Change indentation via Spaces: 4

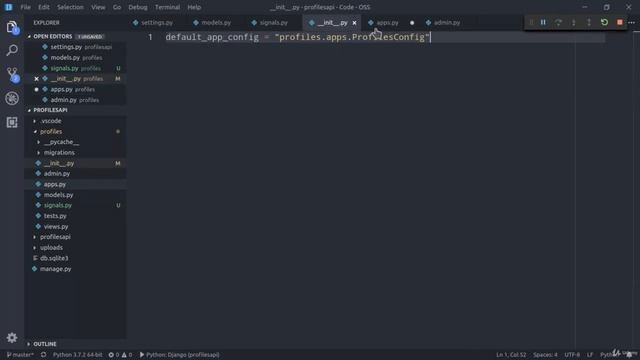point(545,355)
